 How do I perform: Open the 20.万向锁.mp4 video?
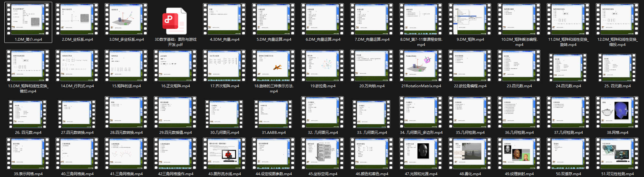coord(372,66)
